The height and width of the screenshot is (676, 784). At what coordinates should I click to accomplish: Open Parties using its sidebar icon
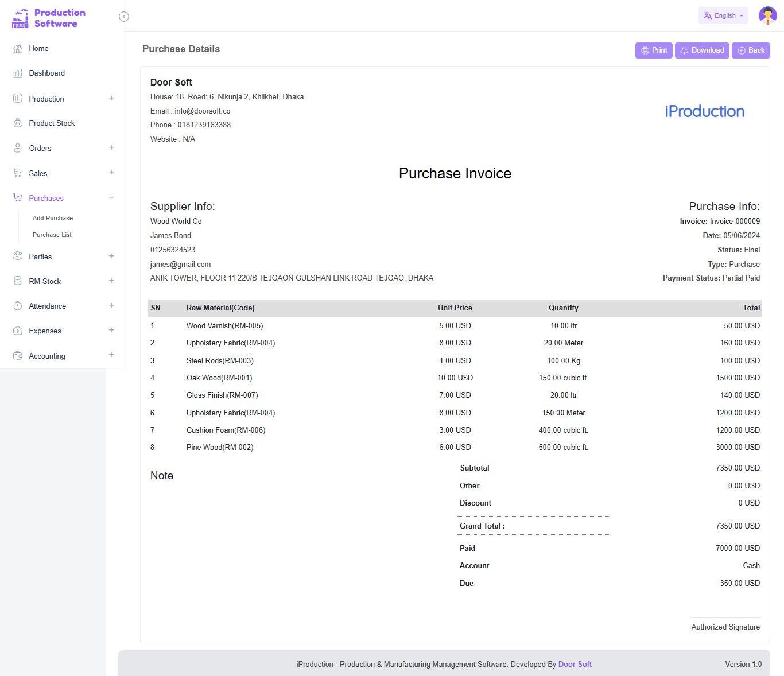[x=18, y=257]
